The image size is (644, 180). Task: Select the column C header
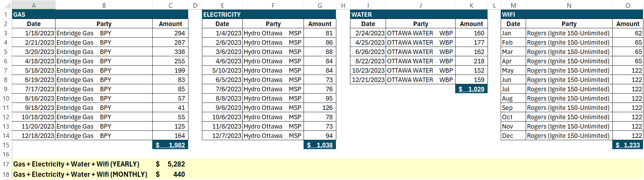tap(170, 5)
